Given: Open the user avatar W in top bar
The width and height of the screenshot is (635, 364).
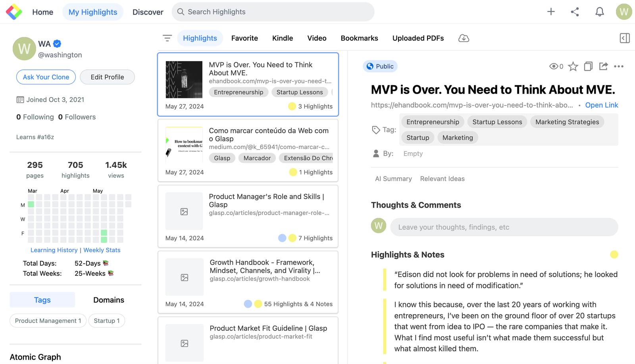Looking at the screenshot, I should click(x=624, y=12).
